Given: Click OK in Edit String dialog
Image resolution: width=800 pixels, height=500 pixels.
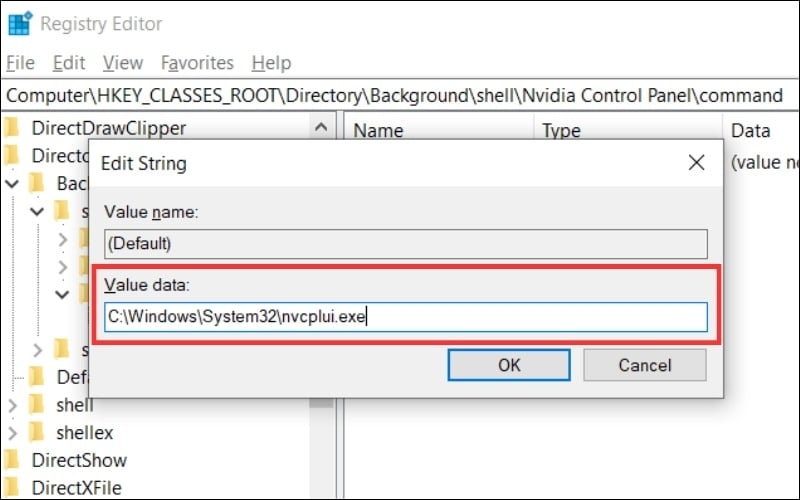Looking at the screenshot, I should click(x=509, y=365).
